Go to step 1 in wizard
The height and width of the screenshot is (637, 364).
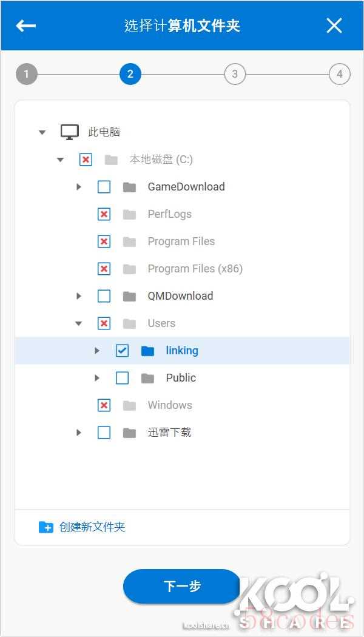(x=27, y=75)
